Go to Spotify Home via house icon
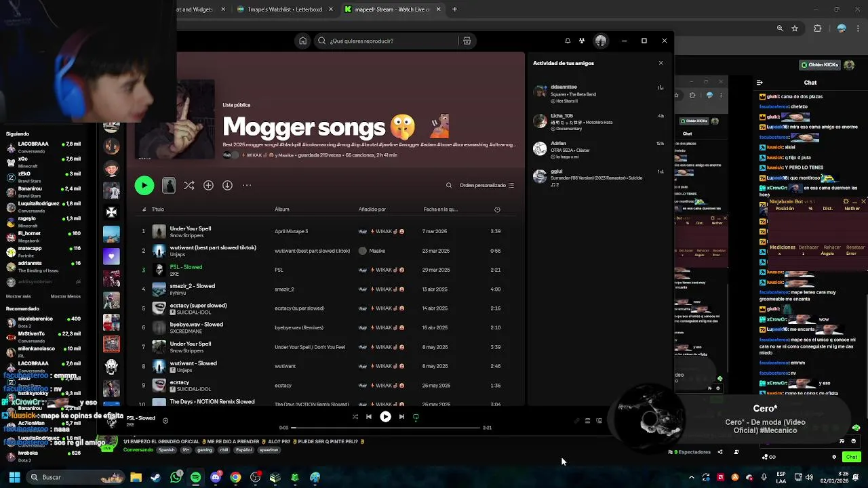The height and width of the screenshot is (488, 868). pos(302,41)
